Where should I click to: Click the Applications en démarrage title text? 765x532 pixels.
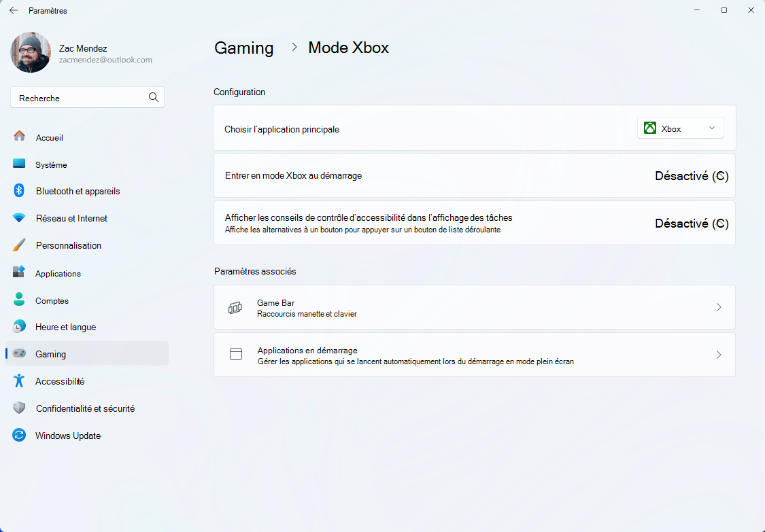coord(307,350)
